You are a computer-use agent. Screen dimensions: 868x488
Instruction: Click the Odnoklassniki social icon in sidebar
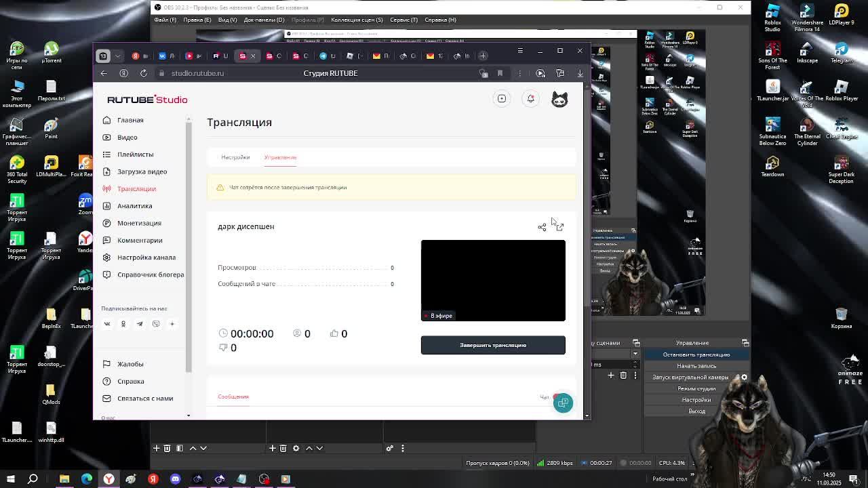[x=123, y=324]
